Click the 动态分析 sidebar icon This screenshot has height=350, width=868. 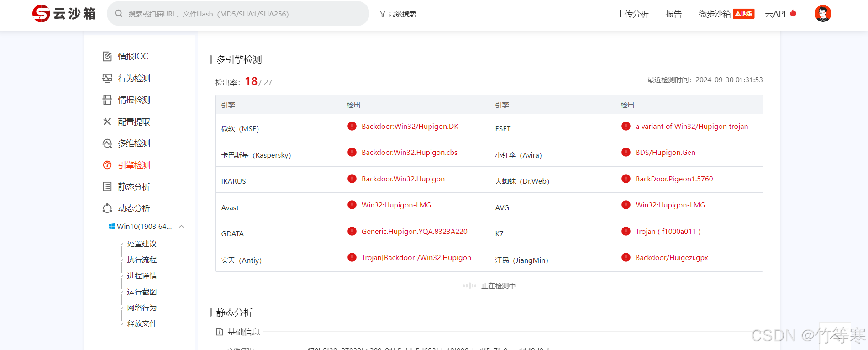[x=107, y=208]
